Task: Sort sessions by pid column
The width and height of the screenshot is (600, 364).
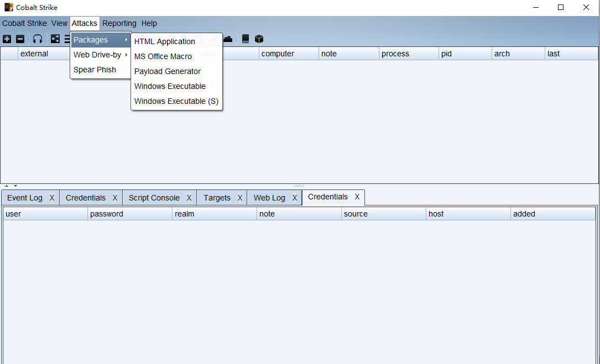Action: (x=465, y=54)
